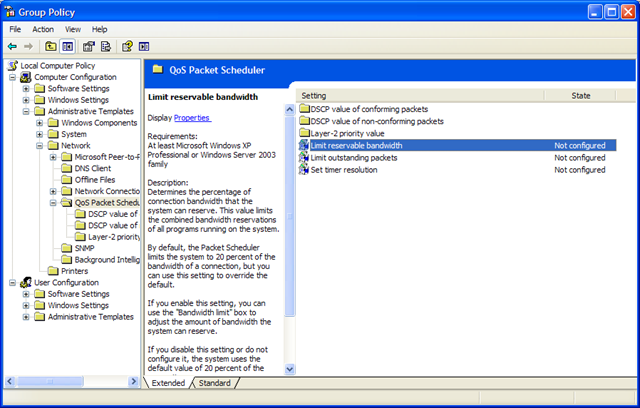Collapse the Computer Configuration node
Viewport: 640px width, 408px height.
[13, 77]
